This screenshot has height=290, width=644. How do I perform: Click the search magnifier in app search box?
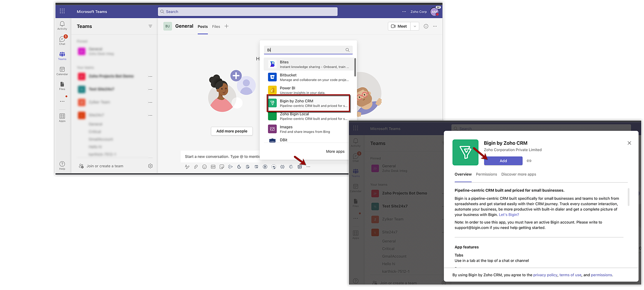tap(347, 50)
